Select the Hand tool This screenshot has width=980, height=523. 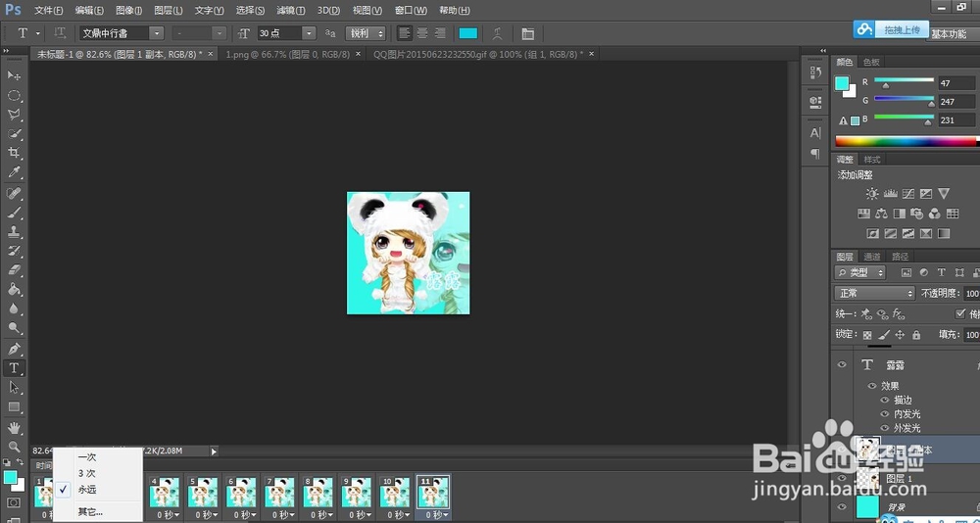[14, 428]
